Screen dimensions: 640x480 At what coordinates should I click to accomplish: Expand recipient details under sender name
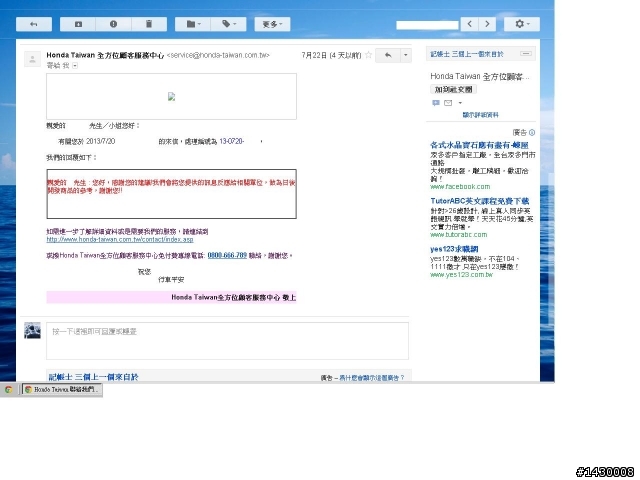tap(75, 65)
